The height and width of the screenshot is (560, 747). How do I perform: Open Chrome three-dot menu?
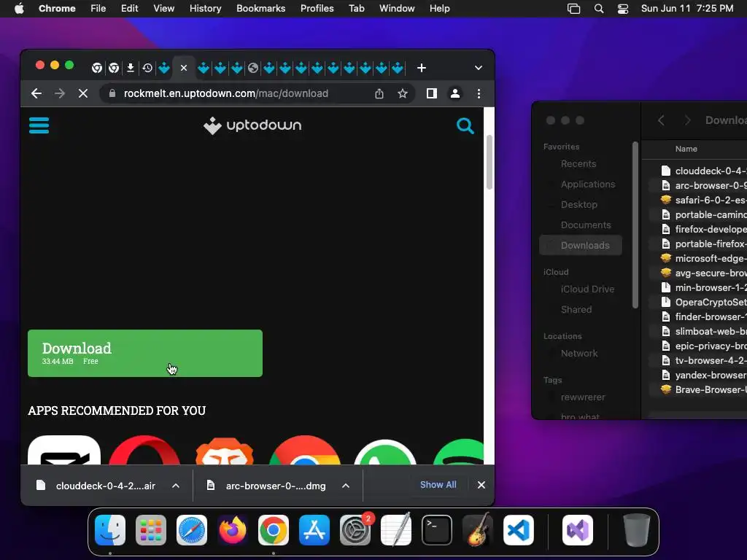(479, 93)
